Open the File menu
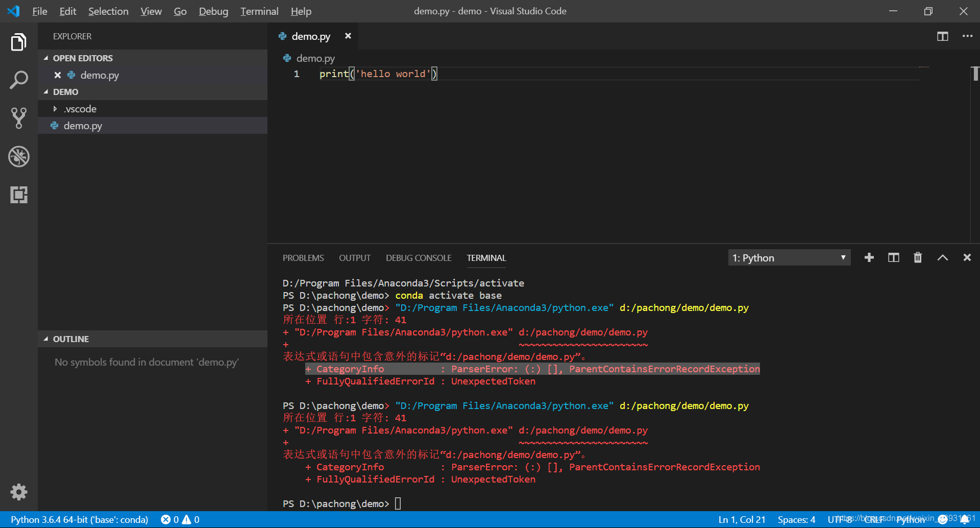 [40, 11]
